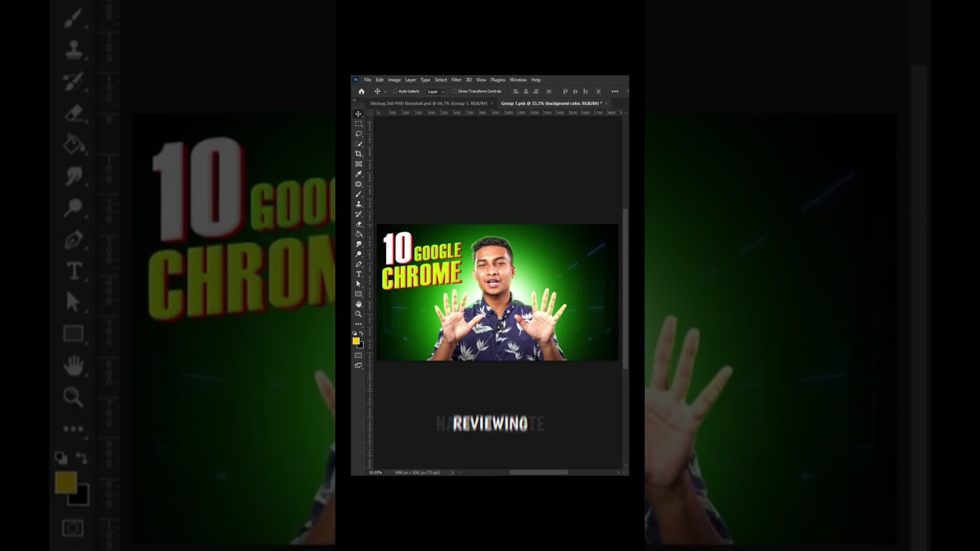Screen dimensions: 980x551
Task: Open the Edit Toolbar three-dots button
Action: tap(358, 324)
